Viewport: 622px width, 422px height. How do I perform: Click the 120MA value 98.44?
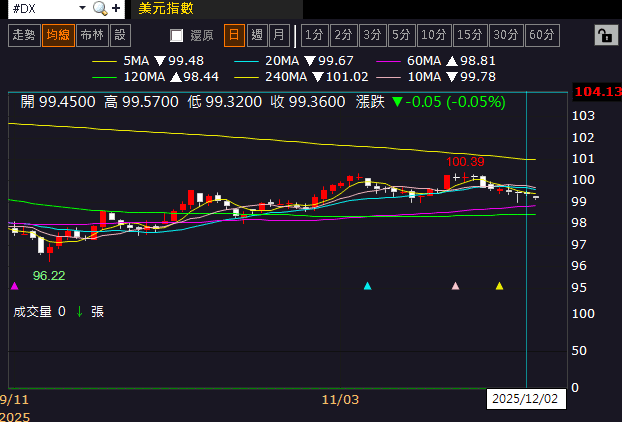[x=201, y=77]
